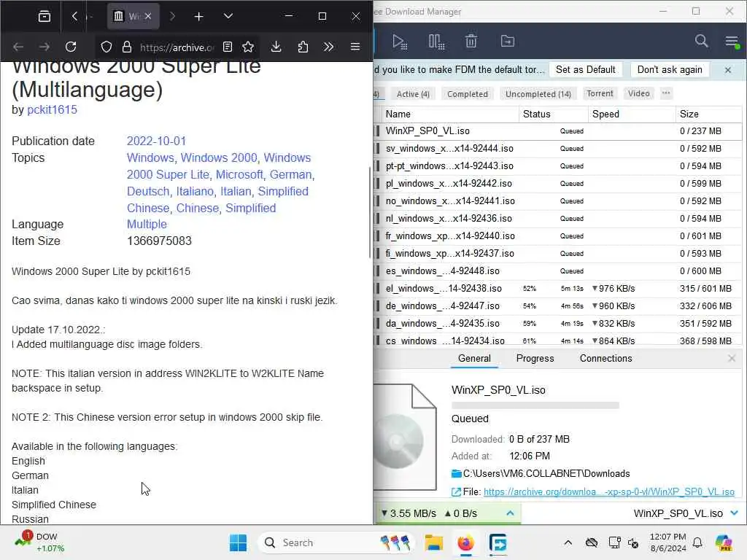The width and height of the screenshot is (747, 560).
Task: Select el_windows download row
Action: (558, 289)
